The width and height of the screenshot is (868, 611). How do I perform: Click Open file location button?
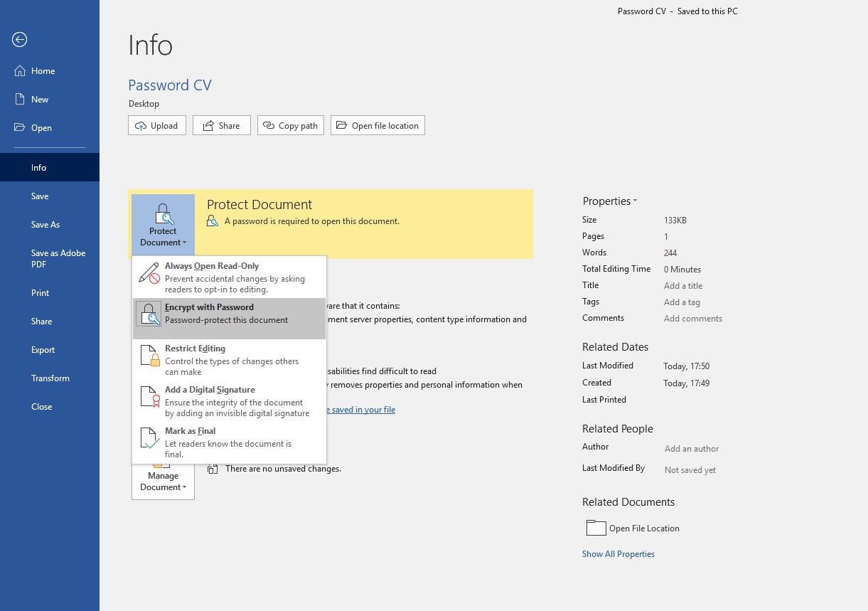click(x=377, y=126)
